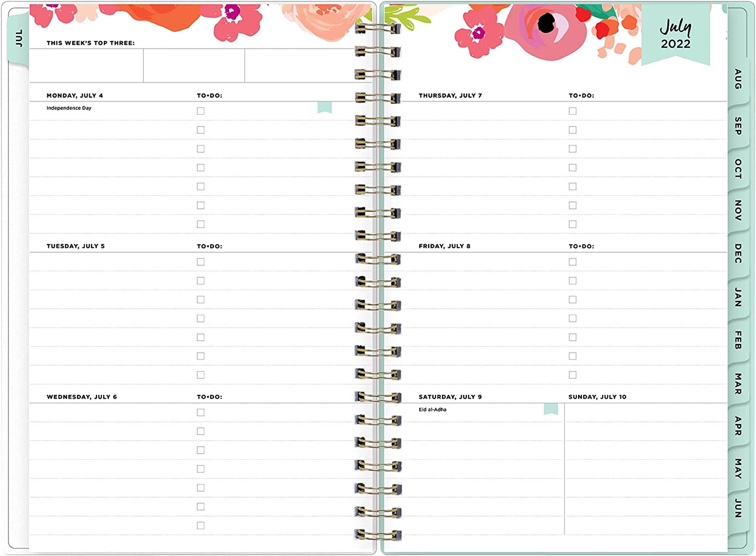Tick the first to-do box under Wednesday, July 6
This screenshot has height=556, width=756.
201,412
